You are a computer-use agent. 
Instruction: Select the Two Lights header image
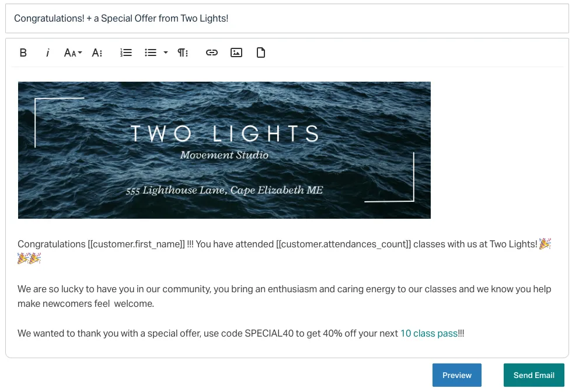[224, 150]
